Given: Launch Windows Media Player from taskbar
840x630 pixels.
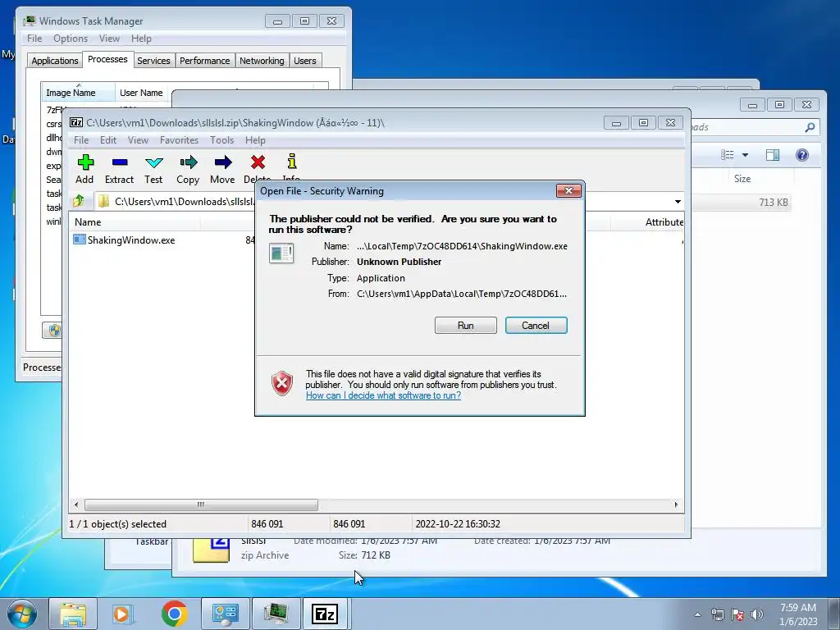Looking at the screenshot, I should (123, 614).
